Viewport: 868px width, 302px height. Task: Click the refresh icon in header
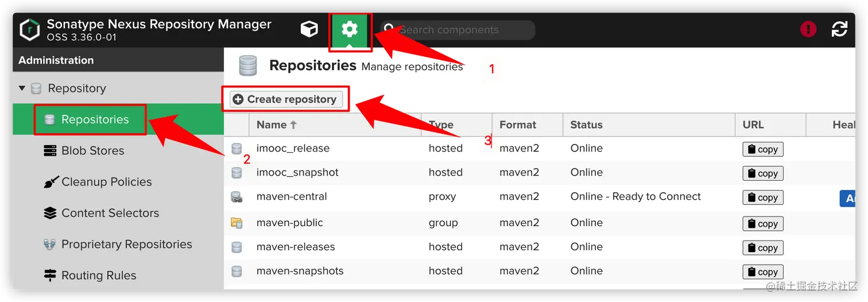pos(839,29)
